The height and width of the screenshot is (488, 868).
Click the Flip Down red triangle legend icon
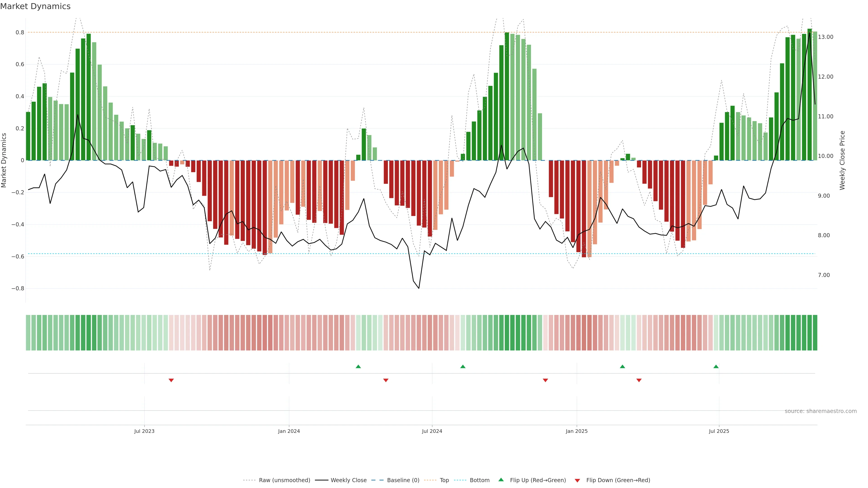pyautogui.click(x=577, y=480)
